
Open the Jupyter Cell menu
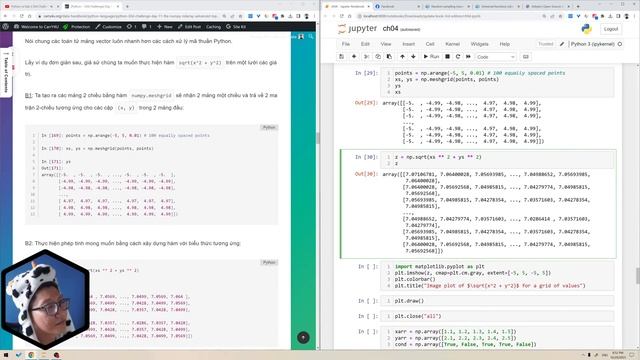[430, 44]
